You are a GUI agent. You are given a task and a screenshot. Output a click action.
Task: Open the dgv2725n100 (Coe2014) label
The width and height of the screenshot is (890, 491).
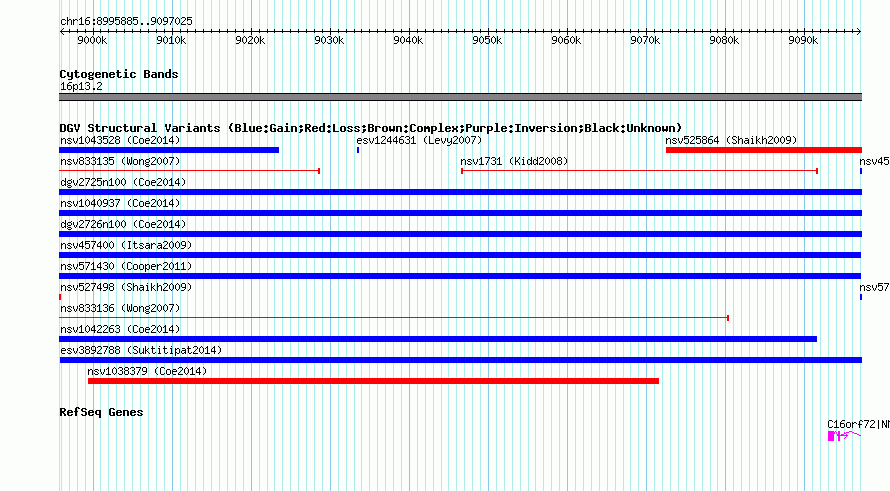coord(123,182)
